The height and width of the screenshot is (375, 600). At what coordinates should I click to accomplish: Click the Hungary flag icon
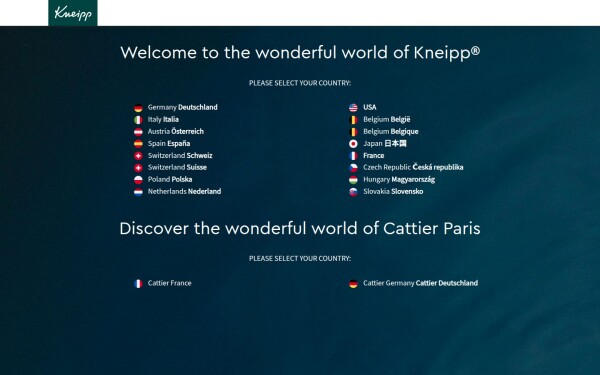(353, 180)
